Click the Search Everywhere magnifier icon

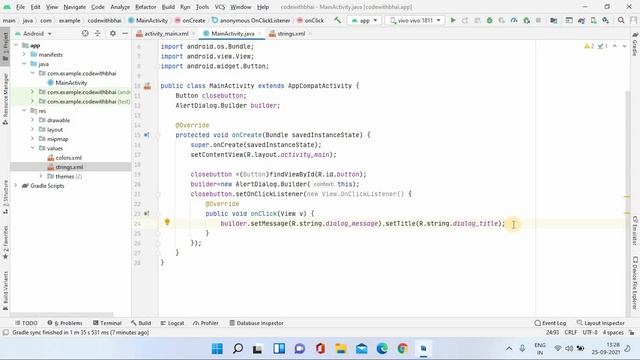[621, 20]
